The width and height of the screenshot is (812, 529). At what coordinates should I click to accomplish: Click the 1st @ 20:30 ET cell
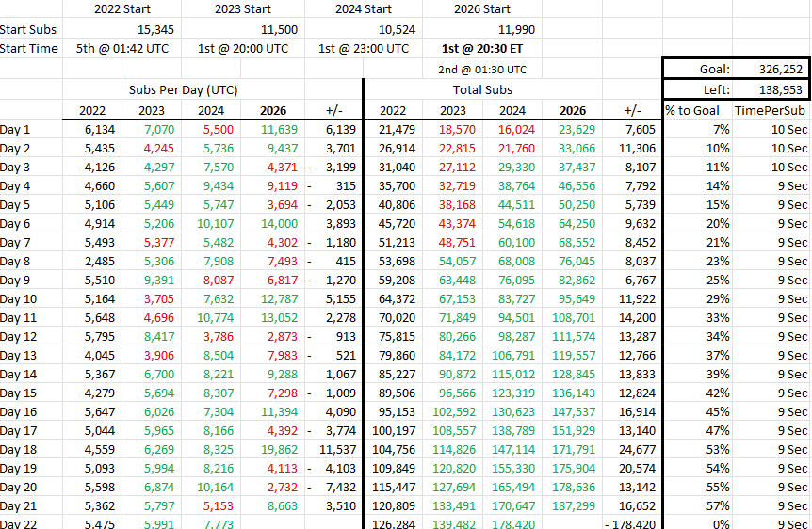482,49
